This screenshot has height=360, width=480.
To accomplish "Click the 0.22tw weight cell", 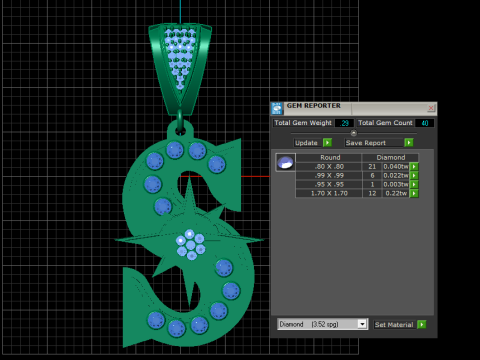I will tap(396, 193).
